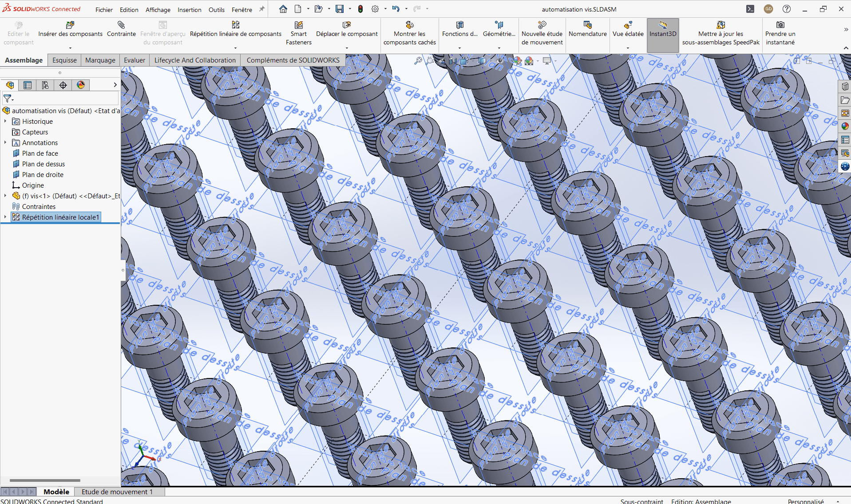Open Appearances color ball in task pane
The width and height of the screenshot is (851, 504).
click(x=845, y=126)
